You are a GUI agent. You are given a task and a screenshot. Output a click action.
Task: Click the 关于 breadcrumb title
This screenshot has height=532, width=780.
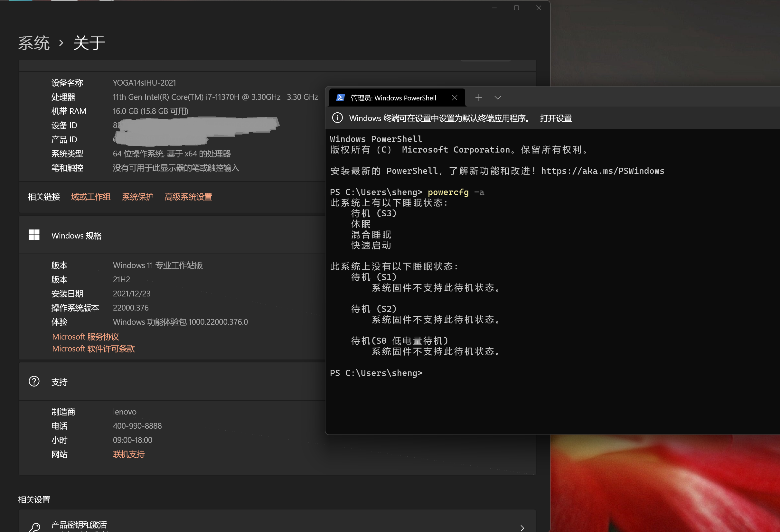tap(89, 43)
